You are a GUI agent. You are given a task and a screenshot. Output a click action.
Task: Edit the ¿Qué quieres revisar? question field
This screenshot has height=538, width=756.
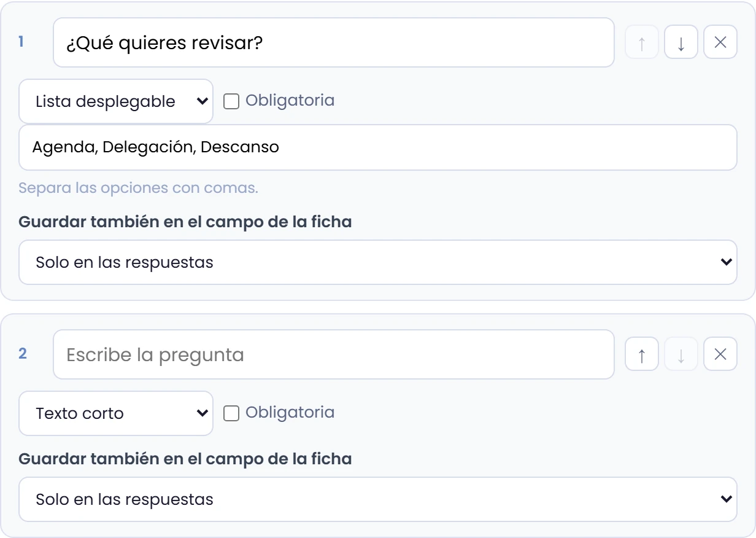click(x=334, y=42)
